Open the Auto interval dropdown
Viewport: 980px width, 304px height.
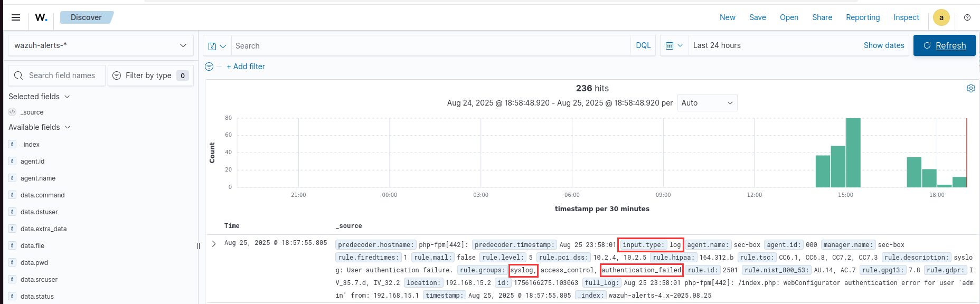coord(706,103)
